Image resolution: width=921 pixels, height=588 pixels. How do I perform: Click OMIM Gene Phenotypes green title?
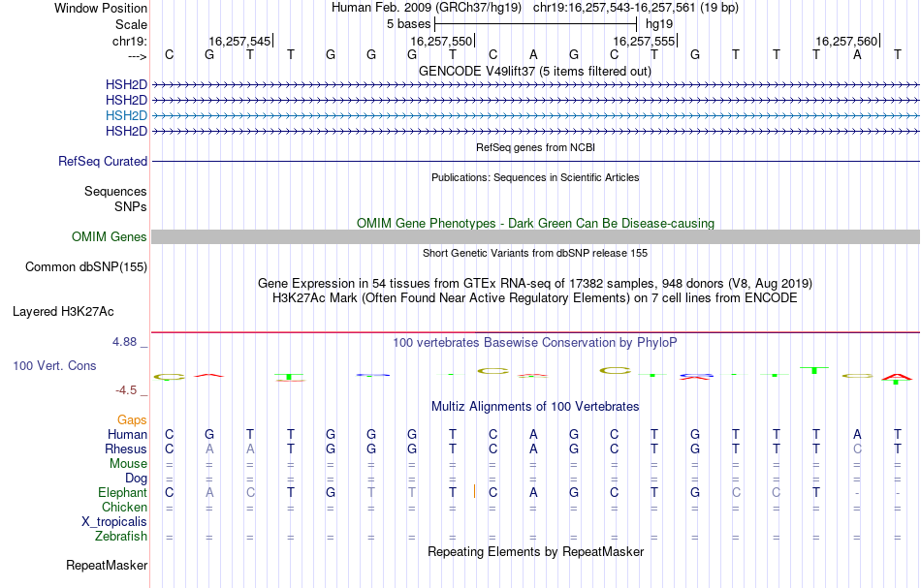click(535, 224)
